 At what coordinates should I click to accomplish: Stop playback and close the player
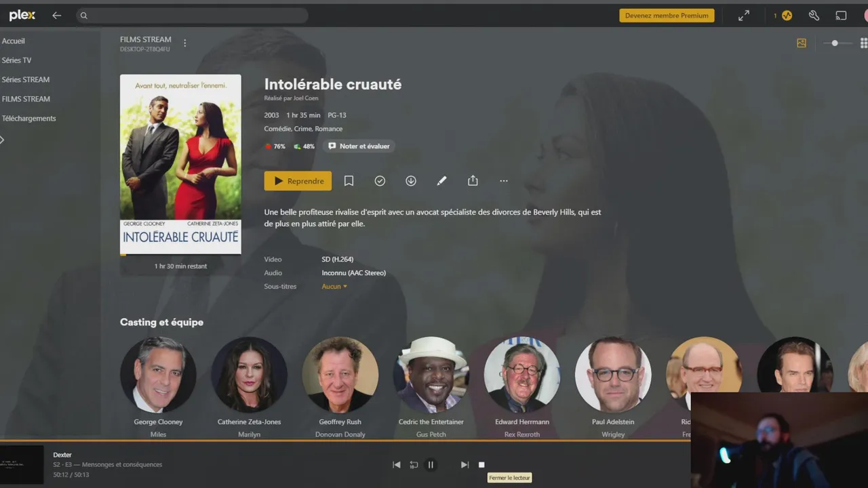[481, 465]
